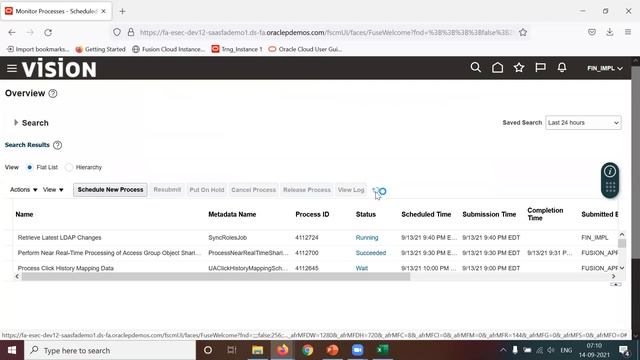Image resolution: width=640 pixels, height=360 pixels.
Task: Click Put On Hold button
Action: [x=207, y=190]
